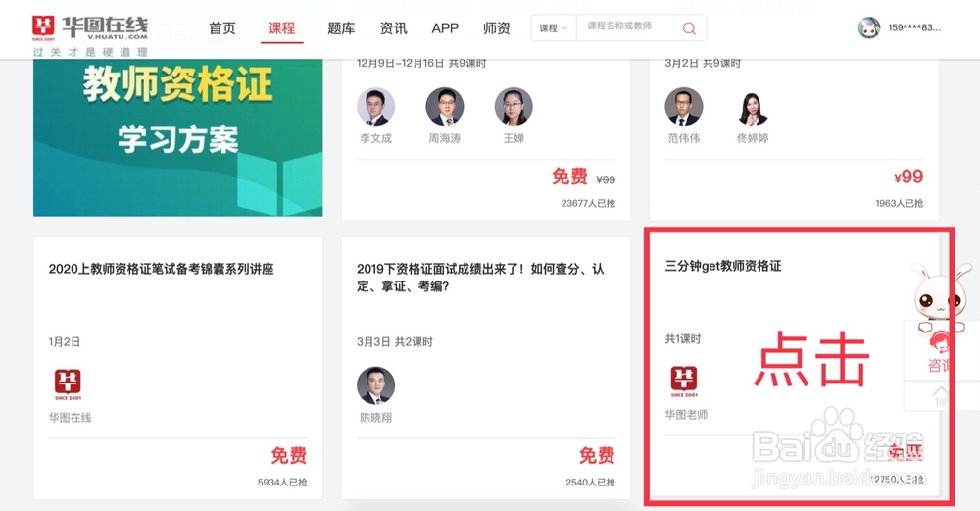This screenshot has height=511, width=980.
Task: Open the 师资 navigation item
Action: pos(496,28)
